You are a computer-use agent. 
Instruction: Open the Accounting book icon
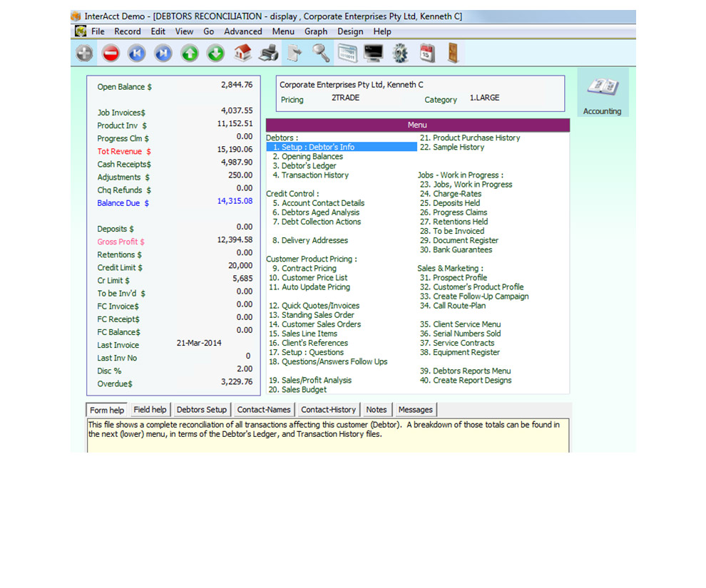603,93
